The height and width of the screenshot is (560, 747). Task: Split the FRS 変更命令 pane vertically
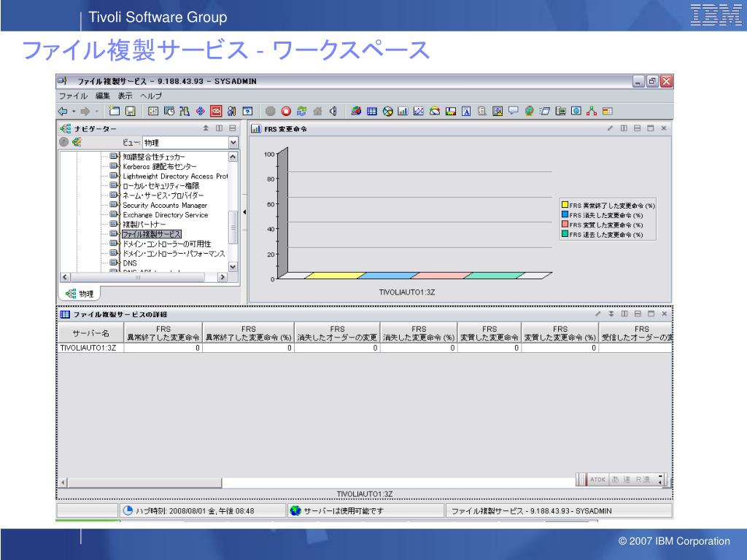click(x=624, y=128)
